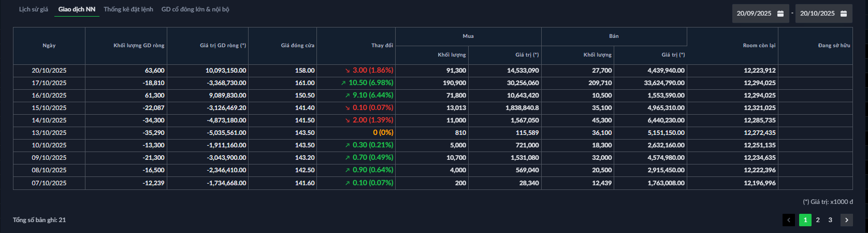Open GD cổ đông lớn & nội bộ tab
The image size is (868, 233).
pyautogui.click(x=195, y=9)
